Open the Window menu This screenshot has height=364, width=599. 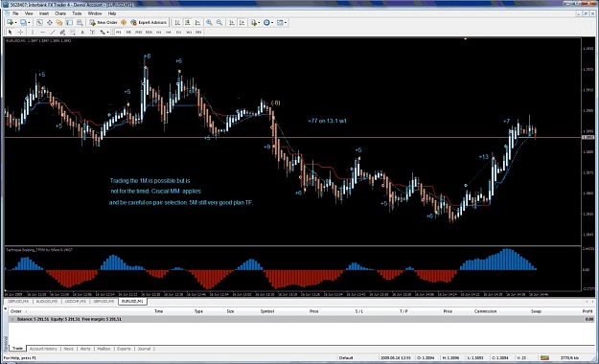click(x=95, y=13)
